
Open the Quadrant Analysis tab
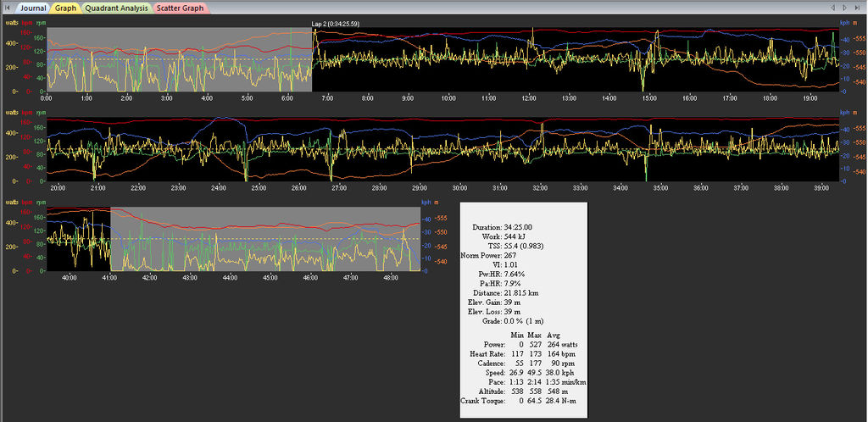coord(117,8)
